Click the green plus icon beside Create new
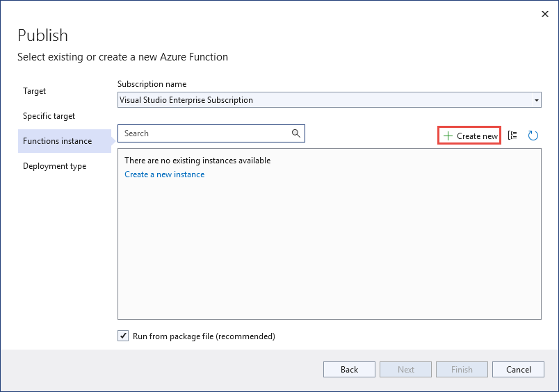This screenshot has height=392, width=559. tap(448, 136)
